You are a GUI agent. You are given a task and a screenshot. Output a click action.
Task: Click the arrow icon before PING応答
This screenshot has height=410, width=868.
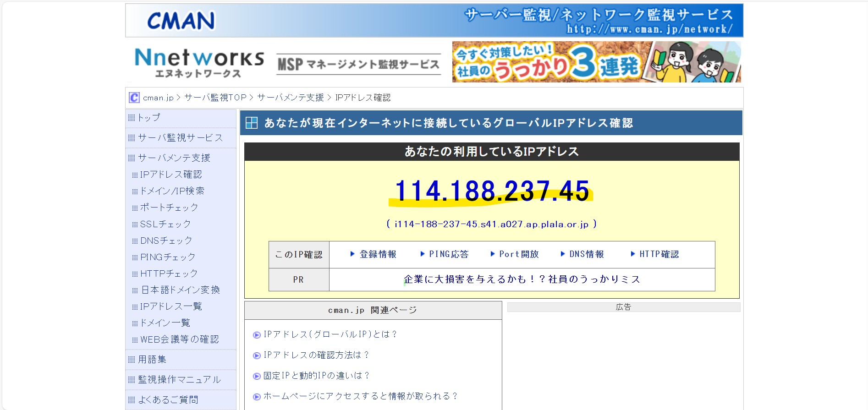click(x=423, y=254)
